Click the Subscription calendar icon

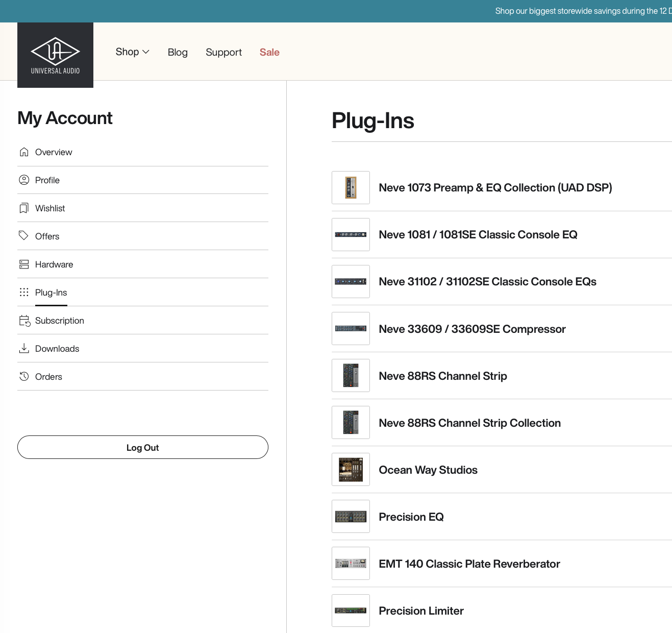tap(24, 321)
